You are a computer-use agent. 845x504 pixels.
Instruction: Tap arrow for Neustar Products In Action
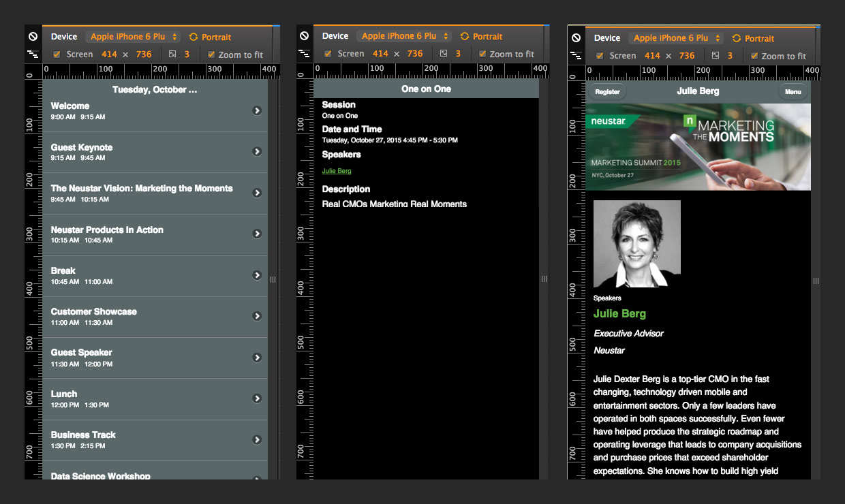coord(257,234)
